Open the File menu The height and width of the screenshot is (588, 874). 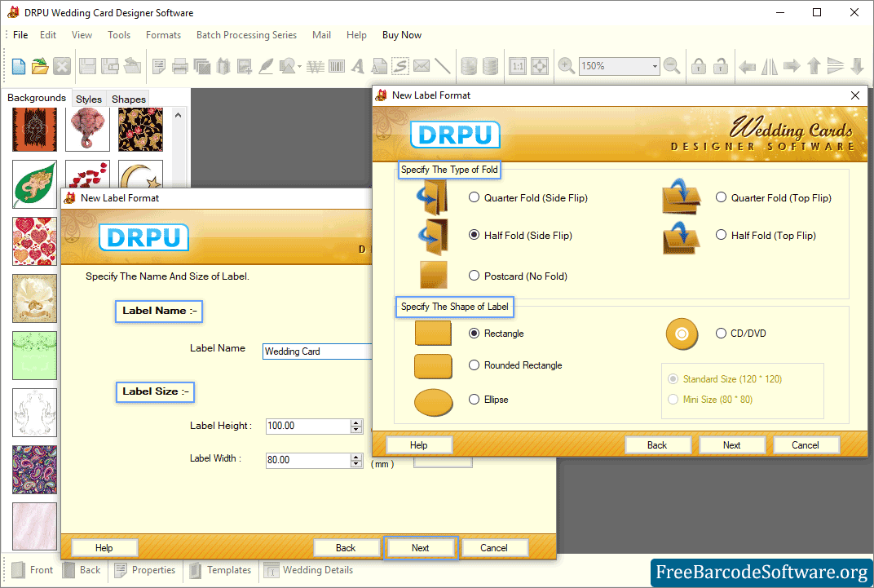tap(20, 34)
